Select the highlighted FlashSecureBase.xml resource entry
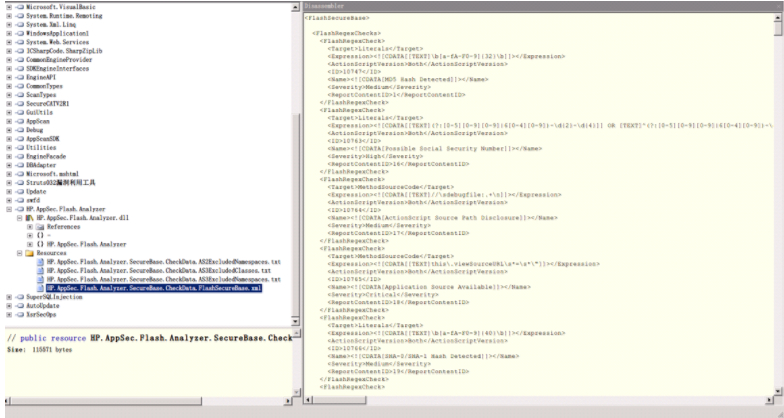This screenshot has height=418, width=784. pos(154,288)
